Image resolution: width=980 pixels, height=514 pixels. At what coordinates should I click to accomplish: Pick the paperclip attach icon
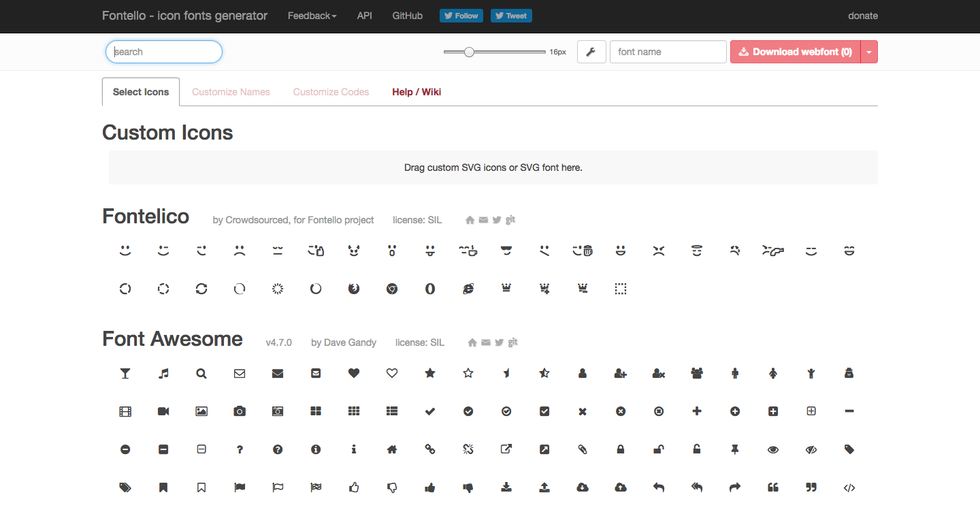tap(583, 449)
